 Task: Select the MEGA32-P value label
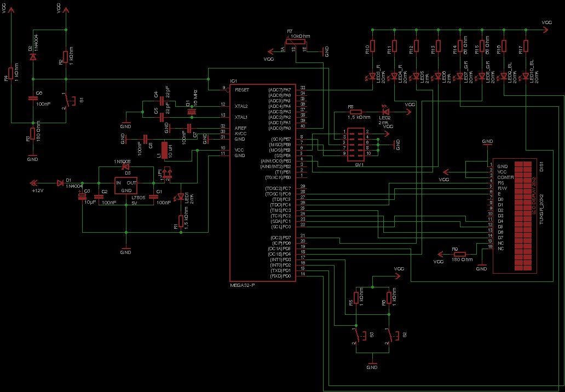click(243, 285)
